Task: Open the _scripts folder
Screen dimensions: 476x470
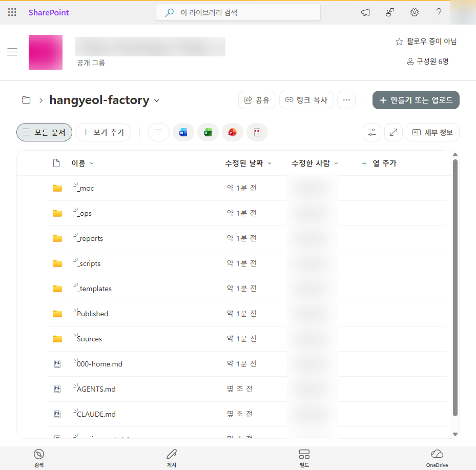Action: click(x=90, y=263)
